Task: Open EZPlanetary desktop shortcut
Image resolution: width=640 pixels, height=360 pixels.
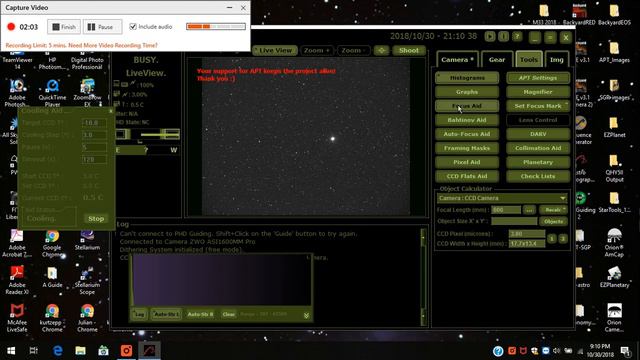Action: tap(614, 277)
